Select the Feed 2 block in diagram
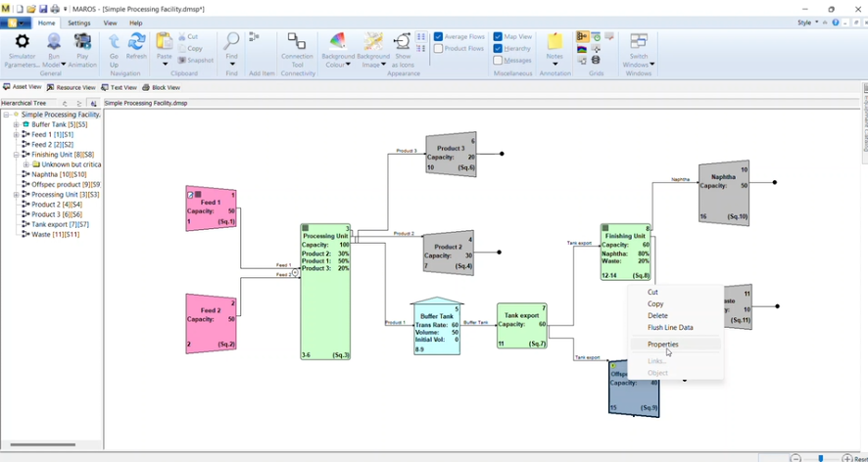Viewport: 868px width, 462px height. click(x=211, y=324)
